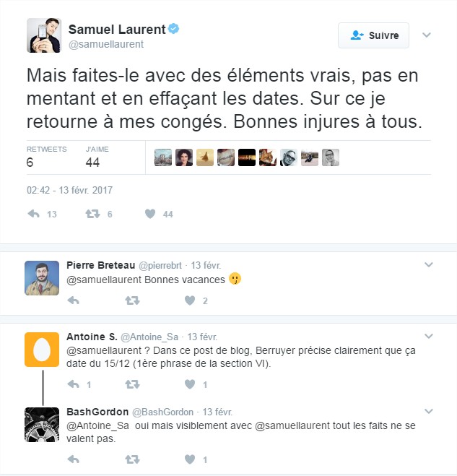
Task: Reply to BashGordon's tweet
Action: tap(74, 459)
